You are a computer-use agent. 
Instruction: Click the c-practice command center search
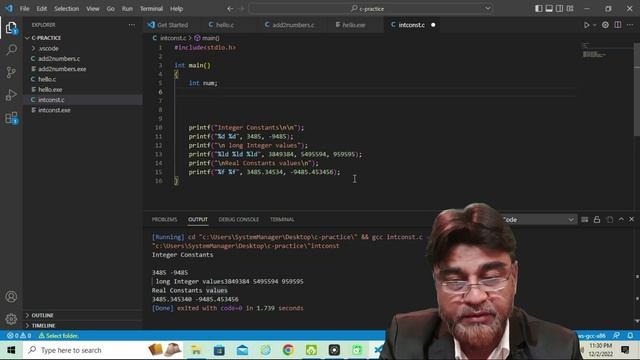(x=371, y=9)
